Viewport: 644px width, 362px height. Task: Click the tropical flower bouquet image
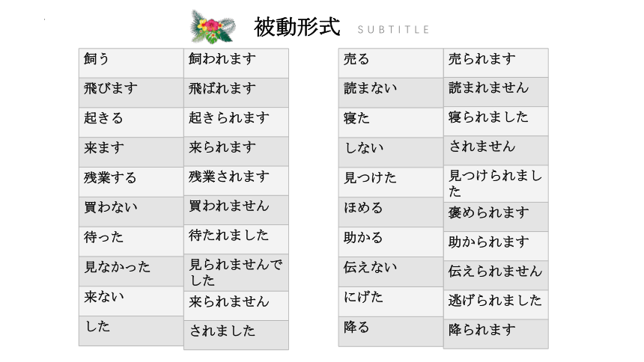coord(213,27)
